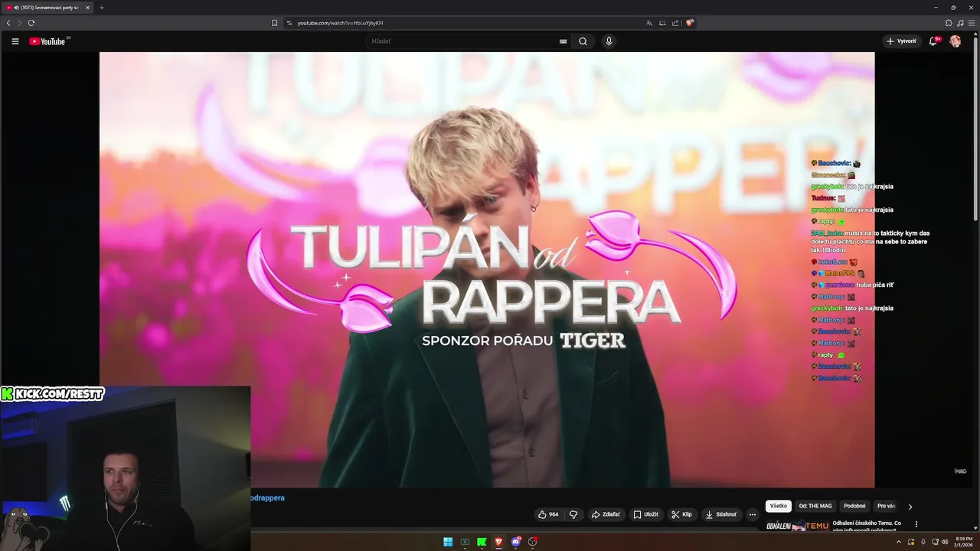
Task: Click the magnifier search button
Action: click(583, 41)
